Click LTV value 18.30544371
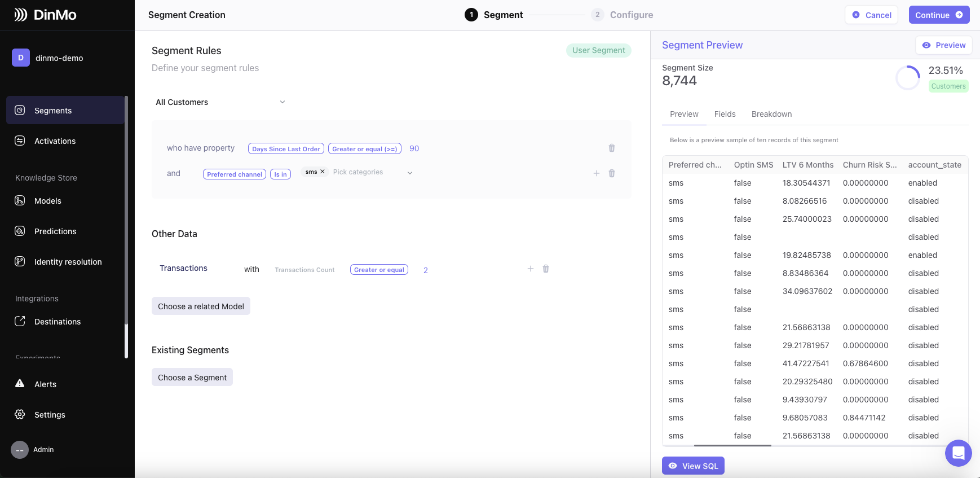The height and width of the screenshot is (478, 980). (806, 183)
